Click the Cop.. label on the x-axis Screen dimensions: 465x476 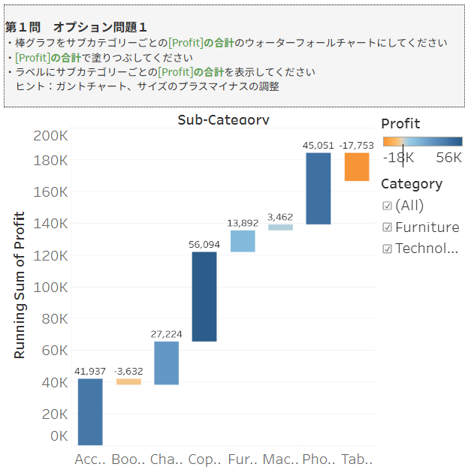tap(204, 459)
